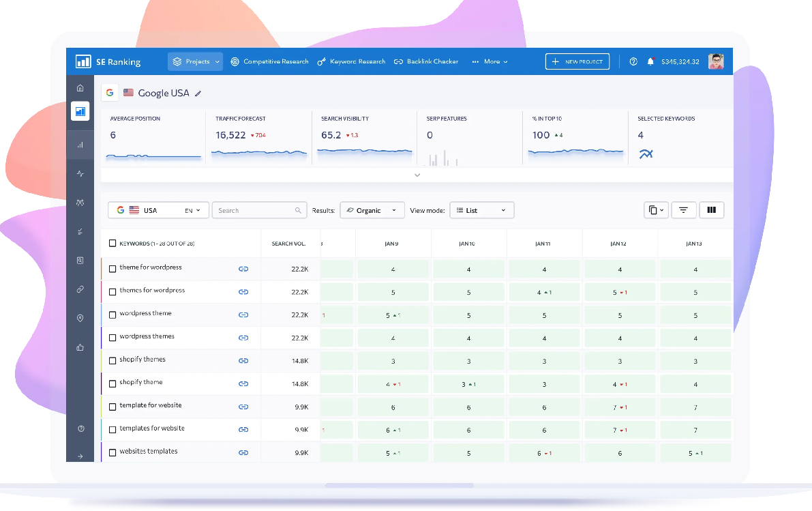Image resolution: width=812 pixels, height=511 pixels.
Task: Open the Competitive Research menu
Action: click(270, 61)
